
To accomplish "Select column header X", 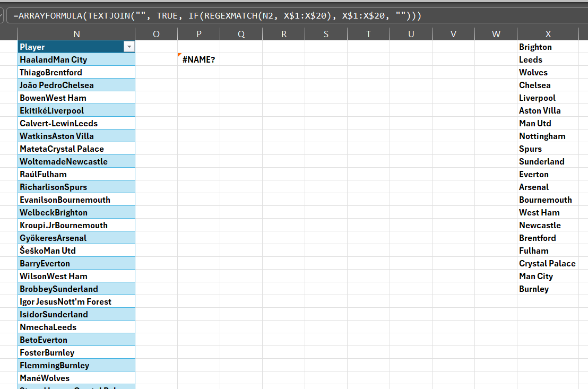I will (x=548, y=33).
